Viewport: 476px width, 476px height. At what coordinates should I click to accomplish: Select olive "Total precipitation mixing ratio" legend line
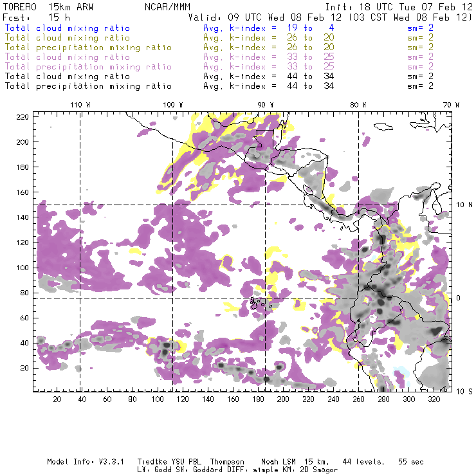pos(88,48)
